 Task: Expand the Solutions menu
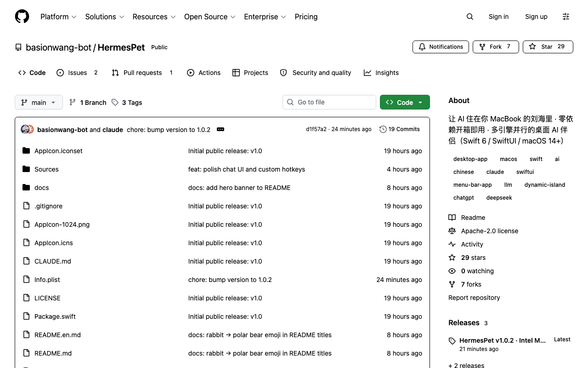(105, 17)
